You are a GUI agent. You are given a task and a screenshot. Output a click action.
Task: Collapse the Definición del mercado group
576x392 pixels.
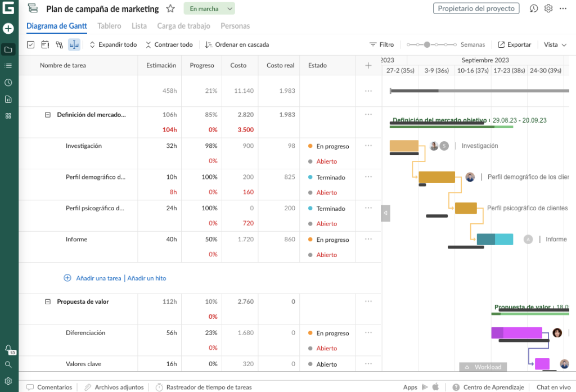click(x=48, y=115)
